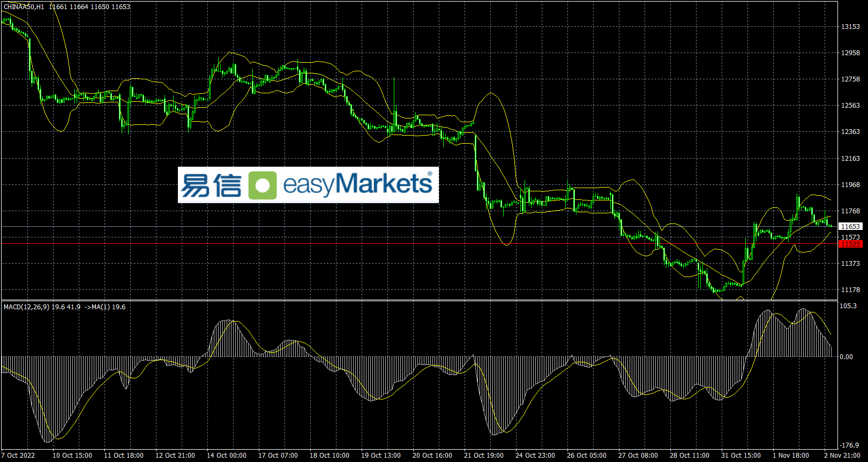The height and width of the screenshot is (462, 868).
Task: Click the 12363 price axis label
Action: pyautogui.click(x=850, y=132)
